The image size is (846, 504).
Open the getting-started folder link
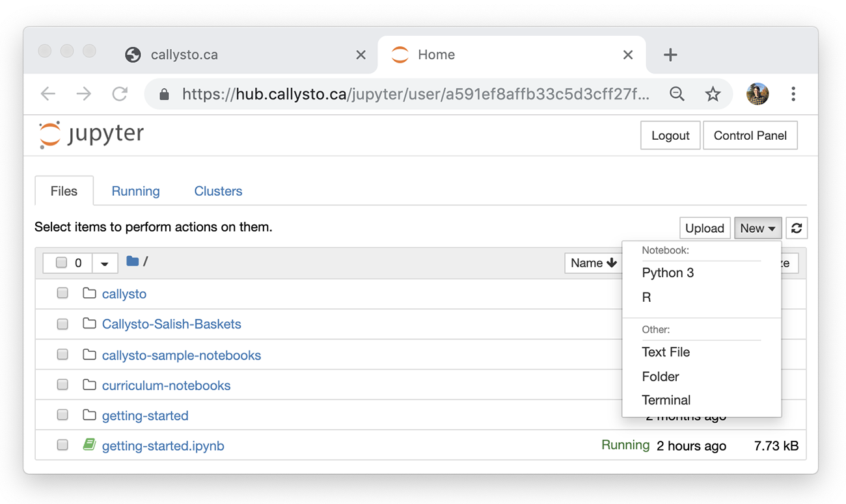click(145, 416)
